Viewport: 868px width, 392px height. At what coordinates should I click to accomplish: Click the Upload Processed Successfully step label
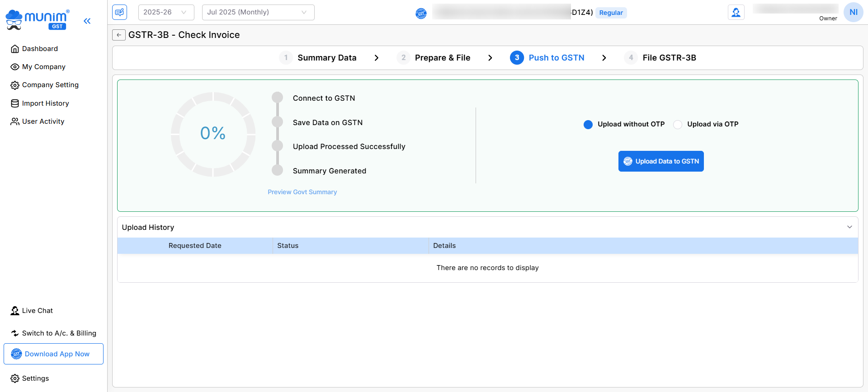pos(349,146)
